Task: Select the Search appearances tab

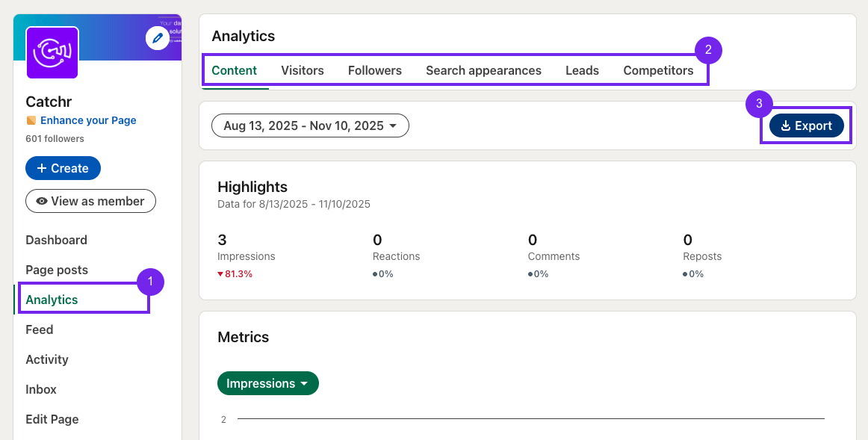Action: tap(483, 70)
